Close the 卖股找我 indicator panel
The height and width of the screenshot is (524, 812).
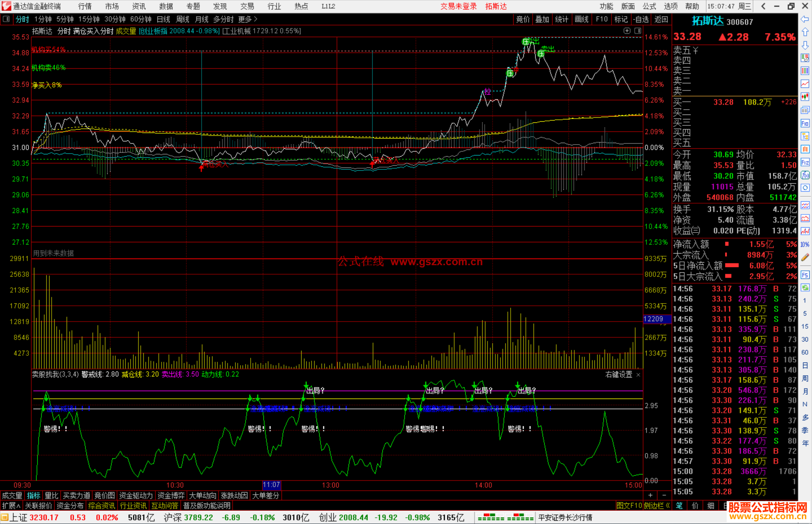coord(638,375)
